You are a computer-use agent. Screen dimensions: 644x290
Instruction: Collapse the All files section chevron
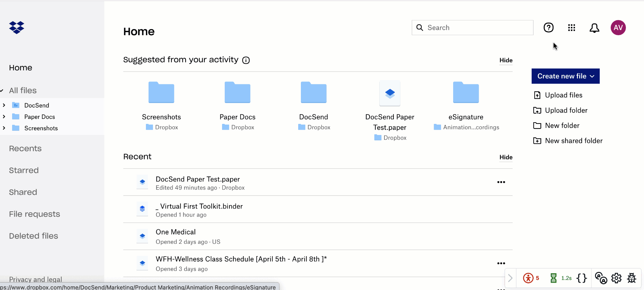pyautogui.click(x=2, y=90)
